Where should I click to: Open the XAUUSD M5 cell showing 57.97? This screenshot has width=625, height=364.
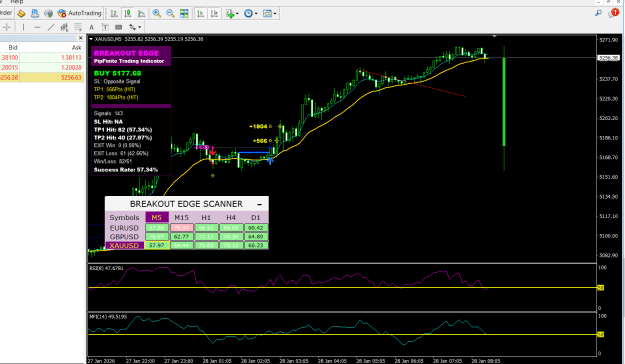click(x=157, y=246)
